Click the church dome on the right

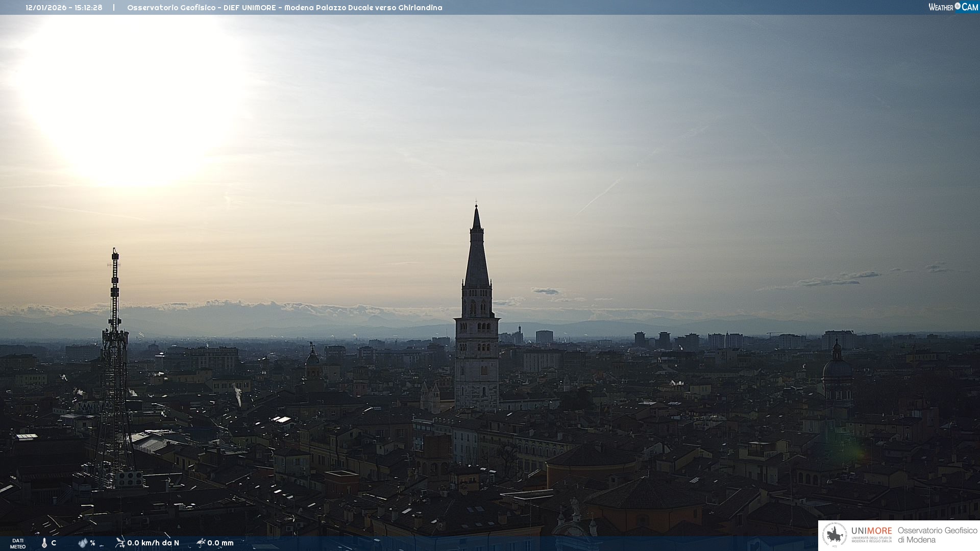(x=837, y=367)
